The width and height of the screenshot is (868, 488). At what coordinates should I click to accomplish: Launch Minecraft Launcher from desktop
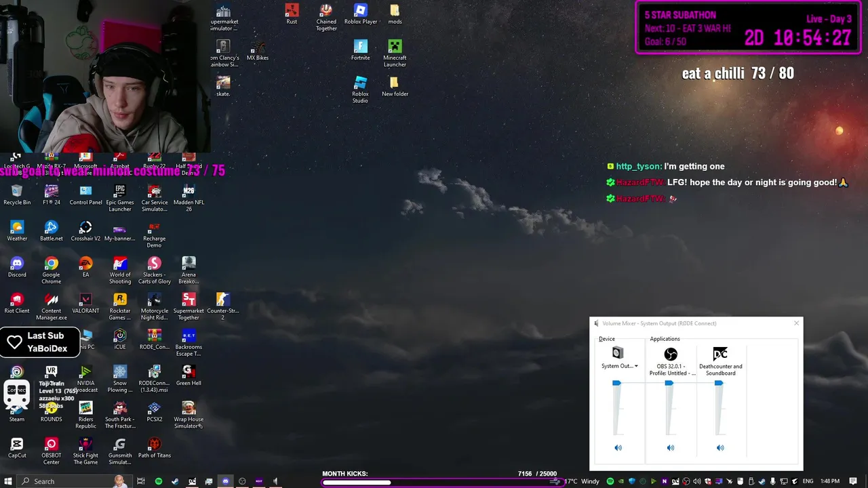[395, 53]
